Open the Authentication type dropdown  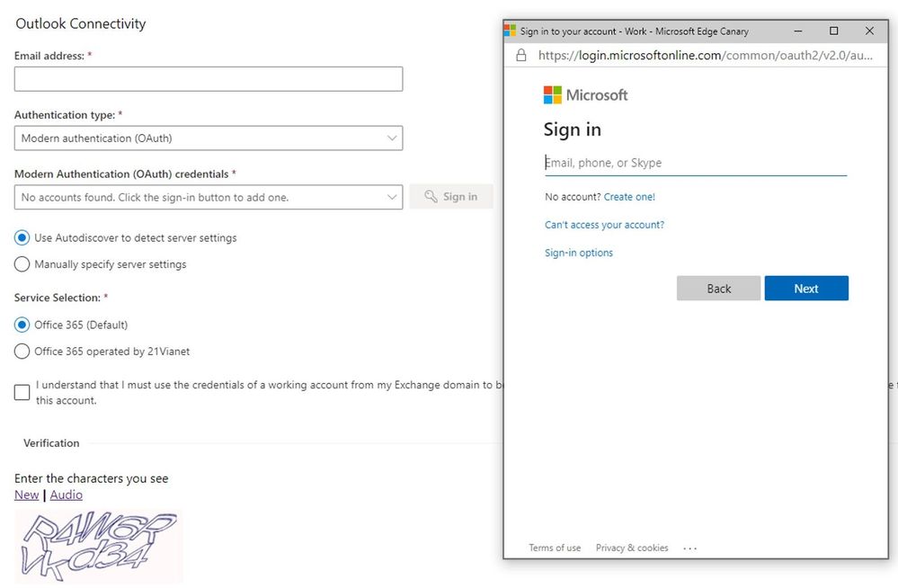[x=209, y=138]
